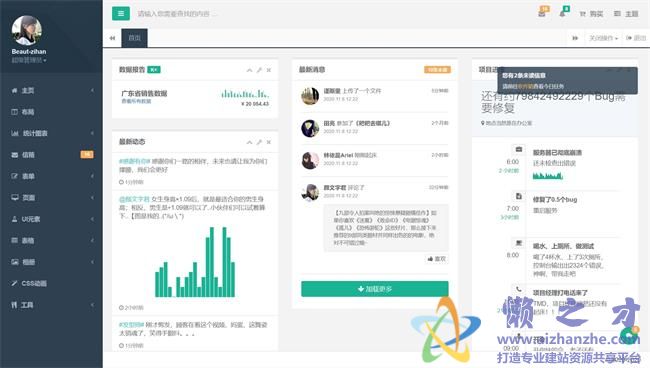Click Ariel's message avatar
The image size is (650, 368).
(310, 160)
